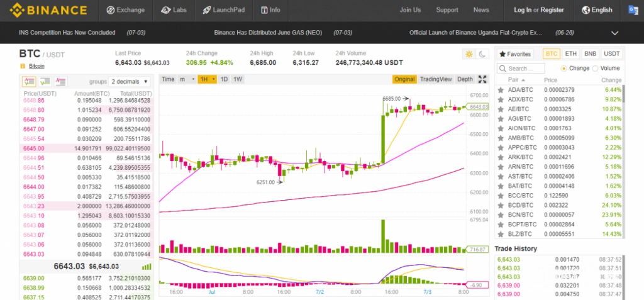Viewport: 644px width, 300px height.
Task: Favorite the BCC/BTC pair star
Action: (501, 196)
